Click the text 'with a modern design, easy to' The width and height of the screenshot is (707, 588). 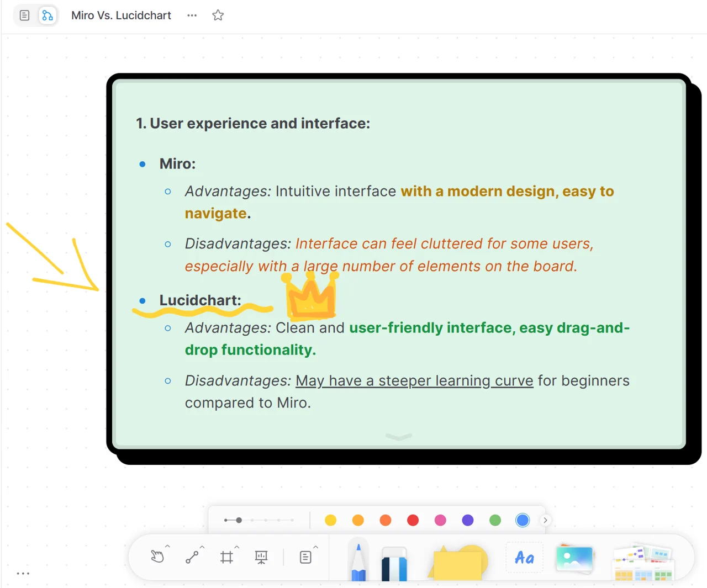507,191
